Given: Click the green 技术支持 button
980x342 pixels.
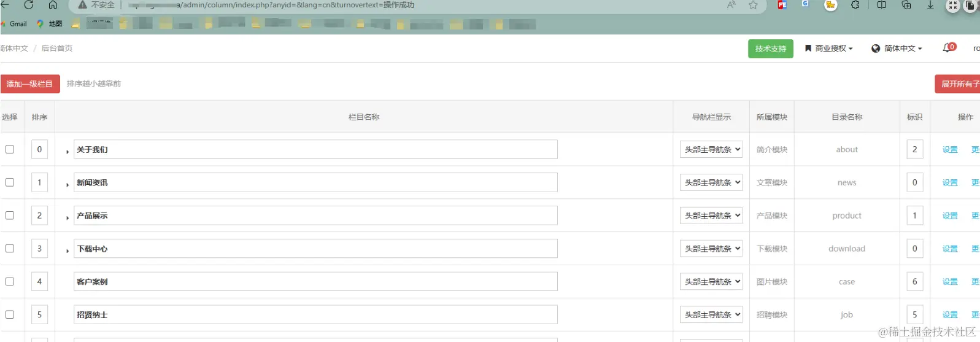Looking at the screenshot, I should pyautogui.click(x=771, y=49).
